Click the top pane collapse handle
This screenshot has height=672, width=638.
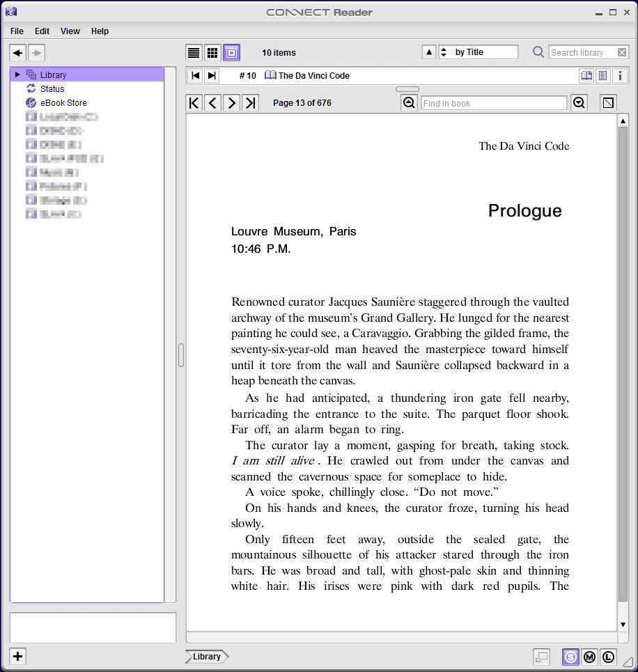[407, 89]
